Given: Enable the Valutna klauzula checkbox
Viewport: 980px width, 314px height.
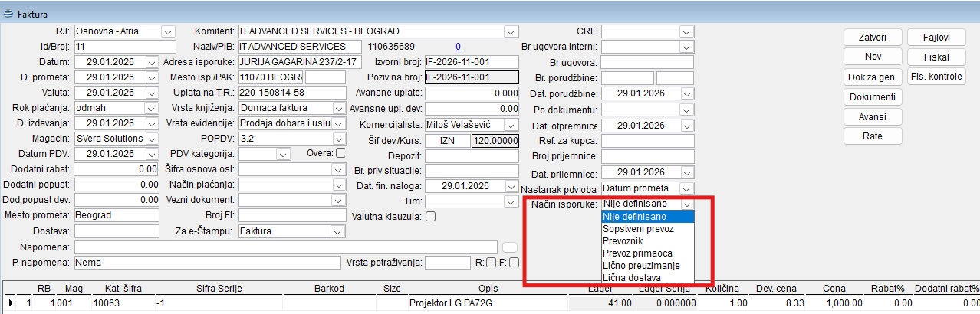Looking at the screenshot, I should [x=430, y=217].
